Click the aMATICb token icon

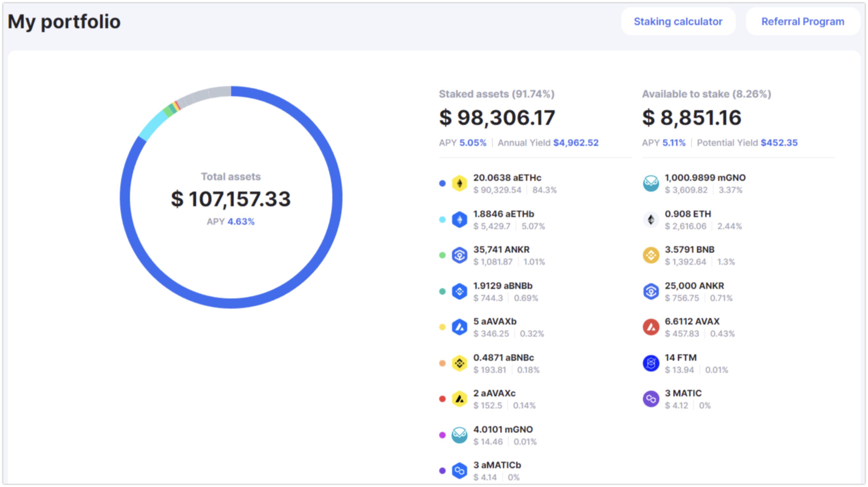point(459,470)
